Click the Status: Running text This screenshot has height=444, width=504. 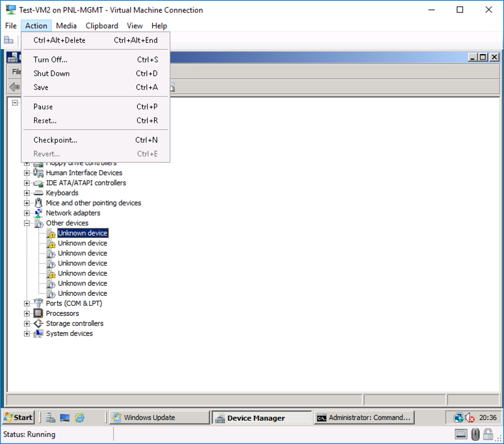pyautogui.click(x=30, y=435)
